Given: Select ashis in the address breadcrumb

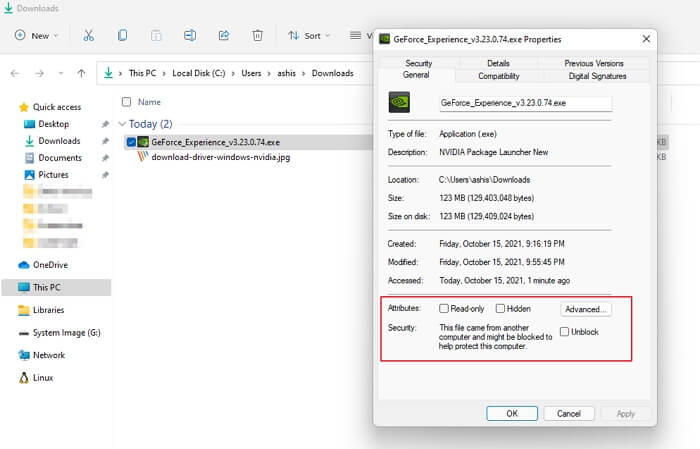Looking at the screenshot, I should tap(287, 73).
